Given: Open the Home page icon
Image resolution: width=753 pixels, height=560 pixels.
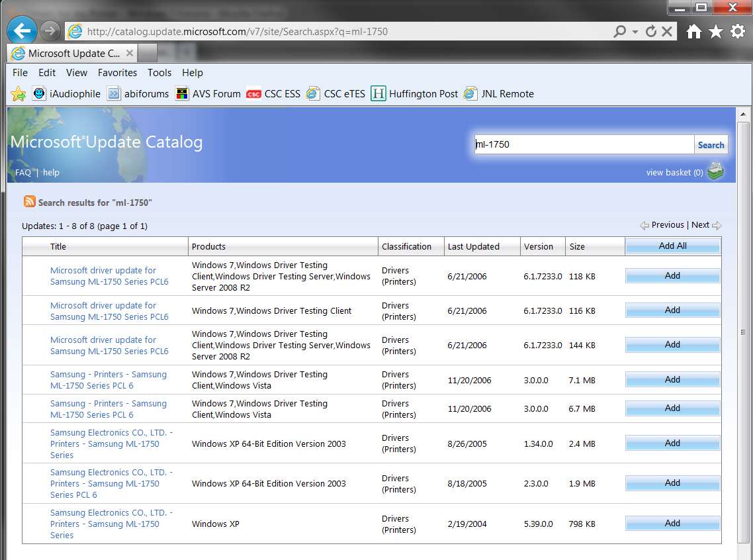Looking at the screenshot, I should pyautogui.click(x=693, y=32).
